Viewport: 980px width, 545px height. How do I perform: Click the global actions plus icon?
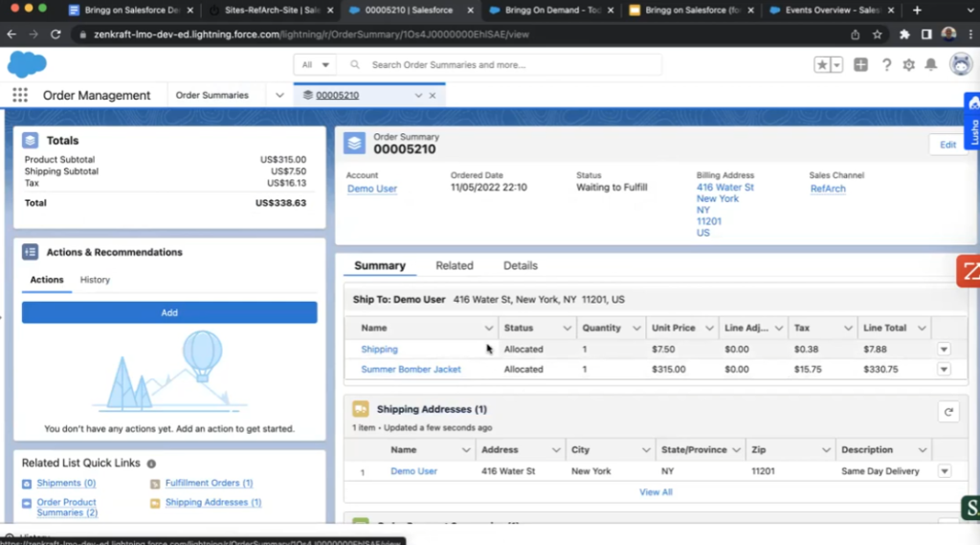(861, 64)
